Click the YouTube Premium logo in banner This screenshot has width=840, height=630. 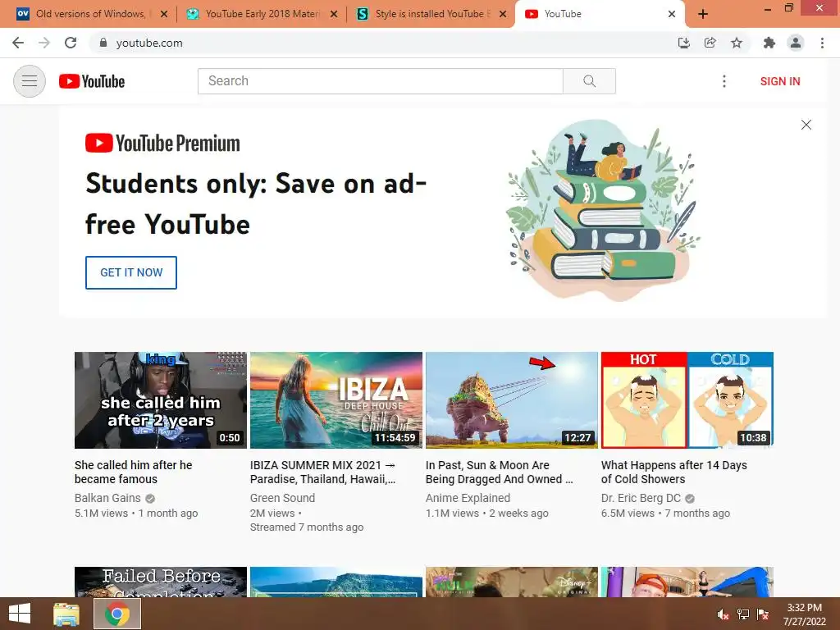coord(162,143)
